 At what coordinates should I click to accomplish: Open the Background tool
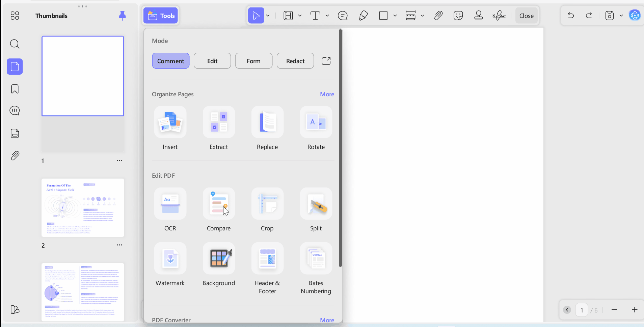coord(219,265)
